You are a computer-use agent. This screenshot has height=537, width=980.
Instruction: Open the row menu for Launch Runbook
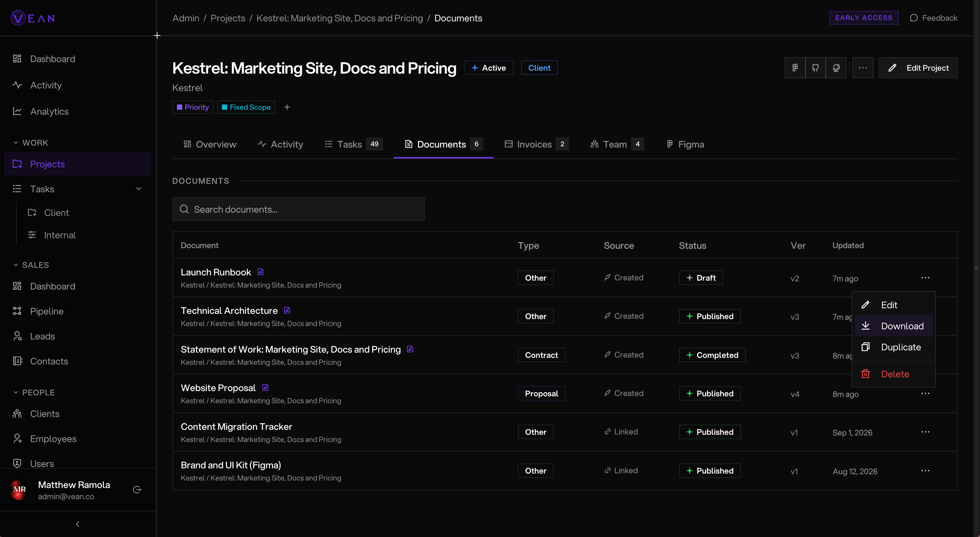point(925,278)
